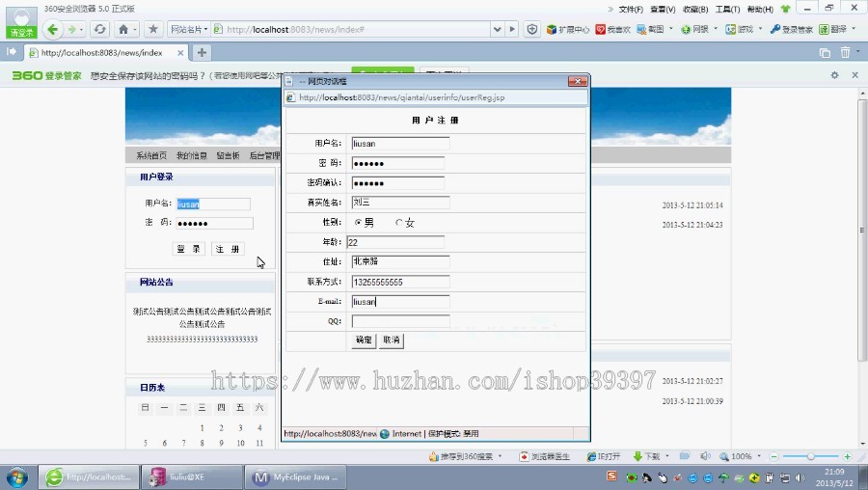The width and height of the screenshot is (868, 490).
Task: Select the 男 gender radio button
Action: click(358, 222)
